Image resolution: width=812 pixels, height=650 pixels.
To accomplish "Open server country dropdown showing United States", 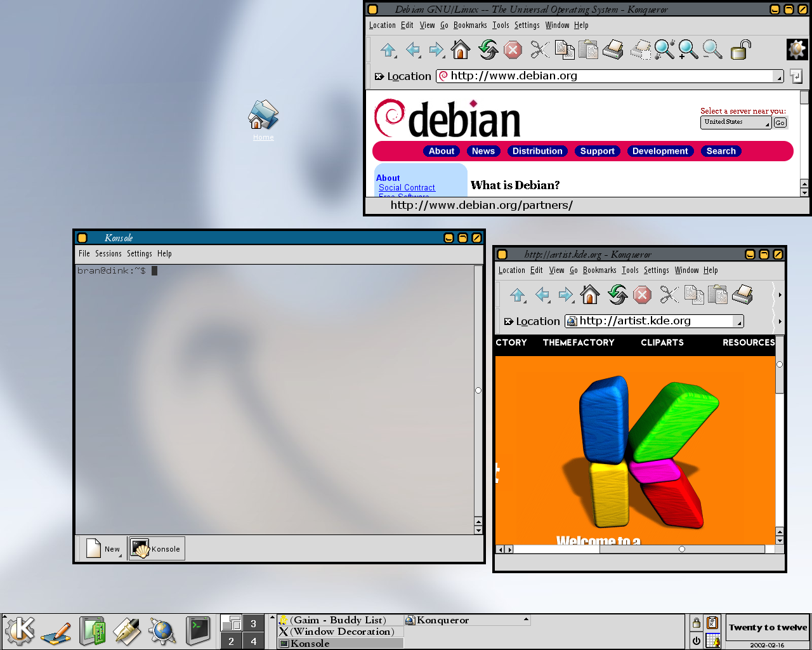I will (736, 122).
